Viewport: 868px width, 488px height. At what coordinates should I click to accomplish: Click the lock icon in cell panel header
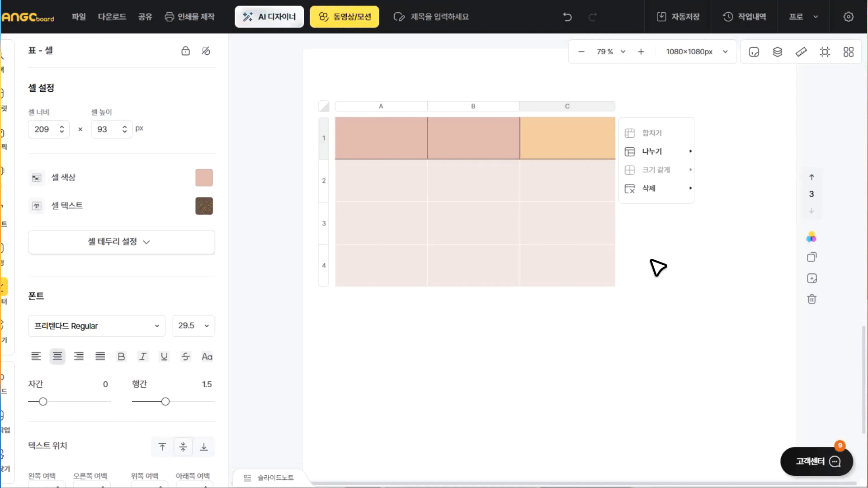point(185,51)
